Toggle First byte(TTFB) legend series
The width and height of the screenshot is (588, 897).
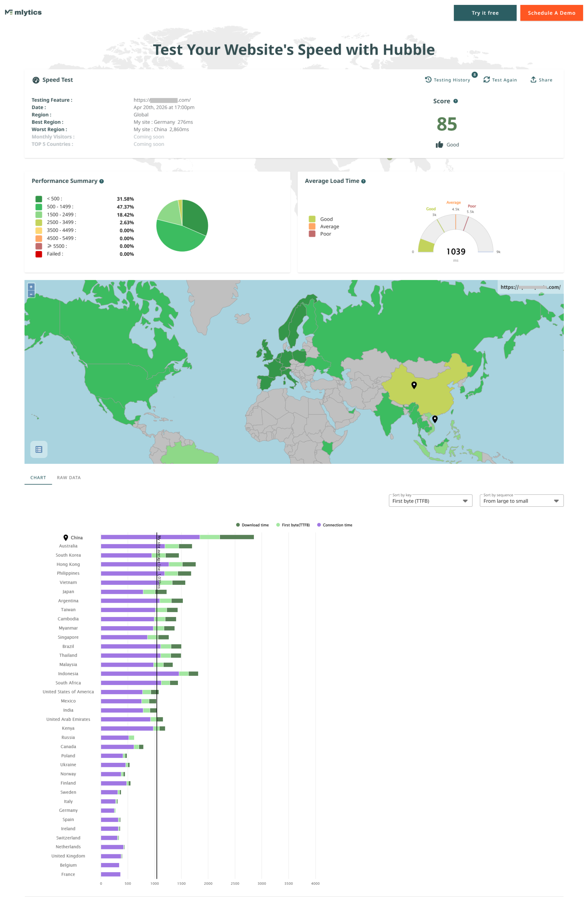coord(293,525)
